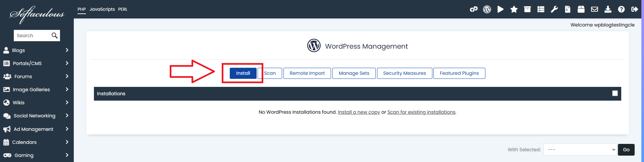Expand the Forums category chevron
The width and height of the screenshot is (644, 162).
[67, 76]
